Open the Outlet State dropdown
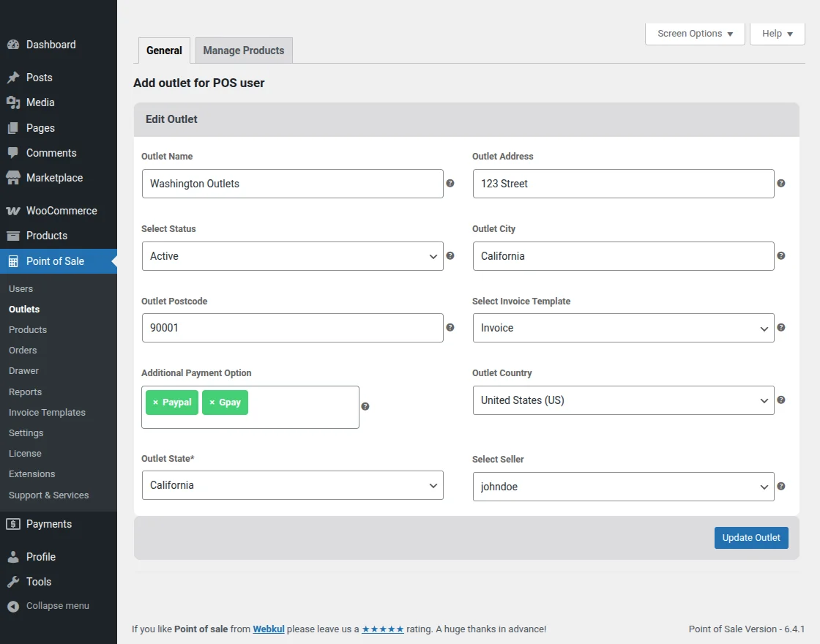This screenshot has height=644, width=820. 292,485
